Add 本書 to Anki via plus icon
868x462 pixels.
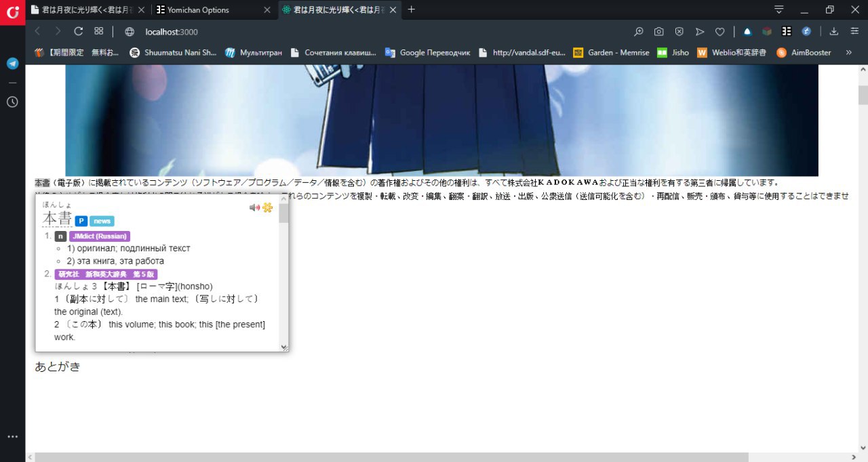click(267, 207)
